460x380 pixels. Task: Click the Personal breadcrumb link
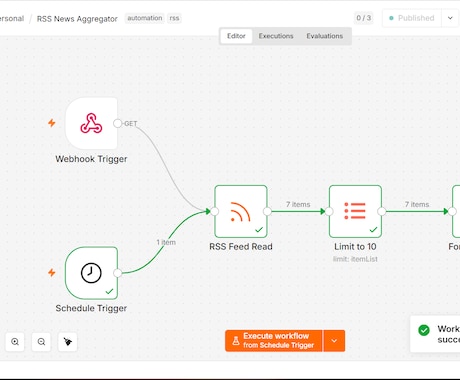12,18
